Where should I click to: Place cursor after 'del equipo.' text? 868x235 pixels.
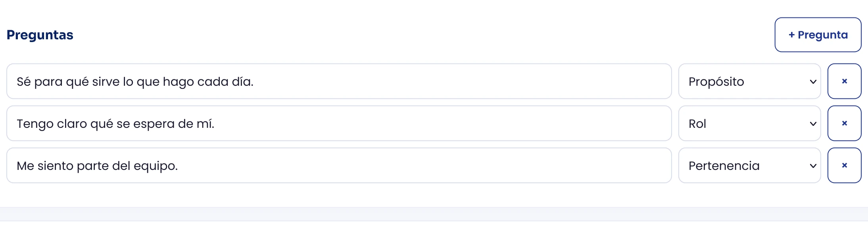[x=179, y=166]
